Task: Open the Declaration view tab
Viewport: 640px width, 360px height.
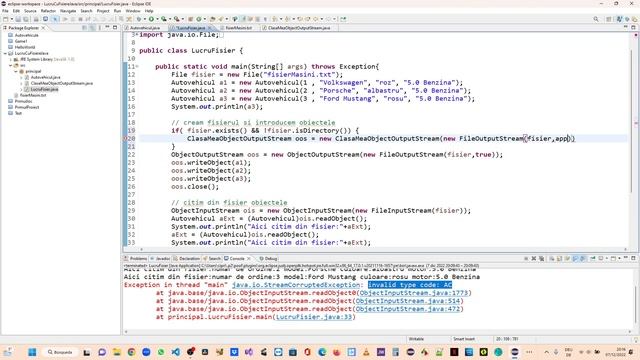Action: click(x=187, y=258)
